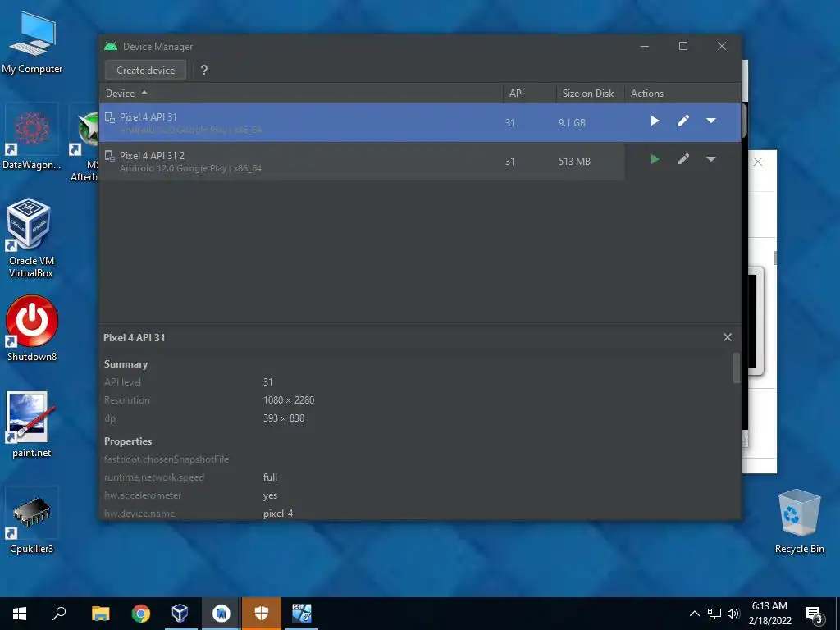Image resolution: width=840 pixels, height=630 pixels.
Task: Switch to VirtualBox in the taskbar
Action: (x=180, y=614)
